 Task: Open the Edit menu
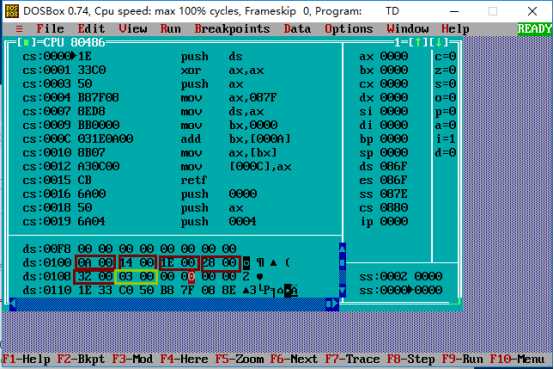[91, 29]
